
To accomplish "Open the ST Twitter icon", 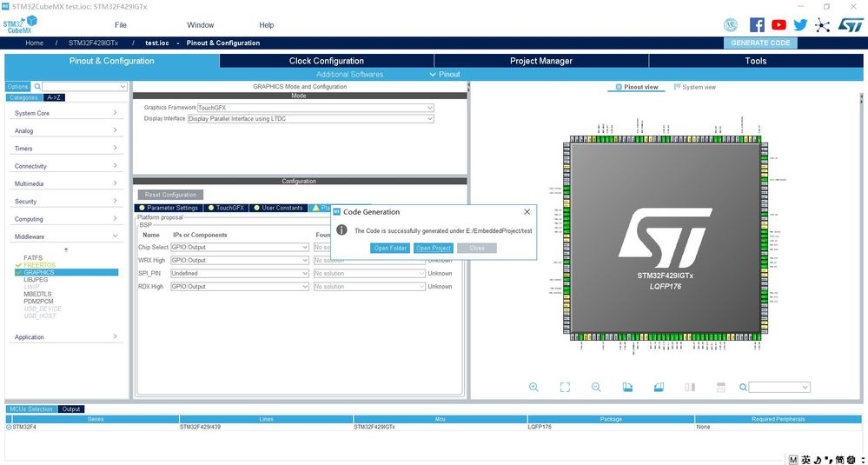I will coord(800,25).
